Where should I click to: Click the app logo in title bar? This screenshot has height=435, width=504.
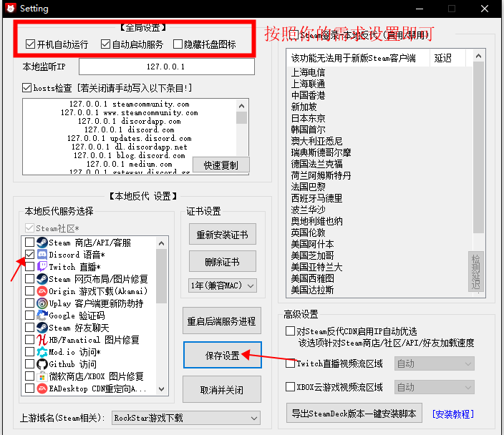pos(11,8)
